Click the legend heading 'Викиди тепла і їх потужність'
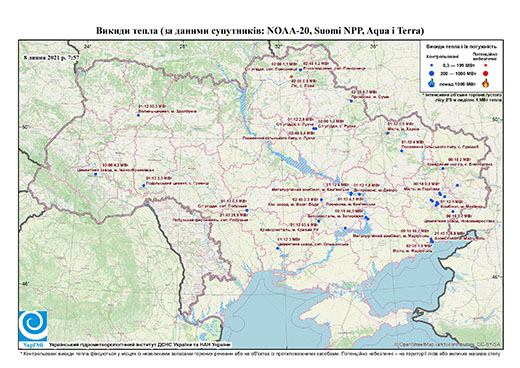 click(462, 47)
